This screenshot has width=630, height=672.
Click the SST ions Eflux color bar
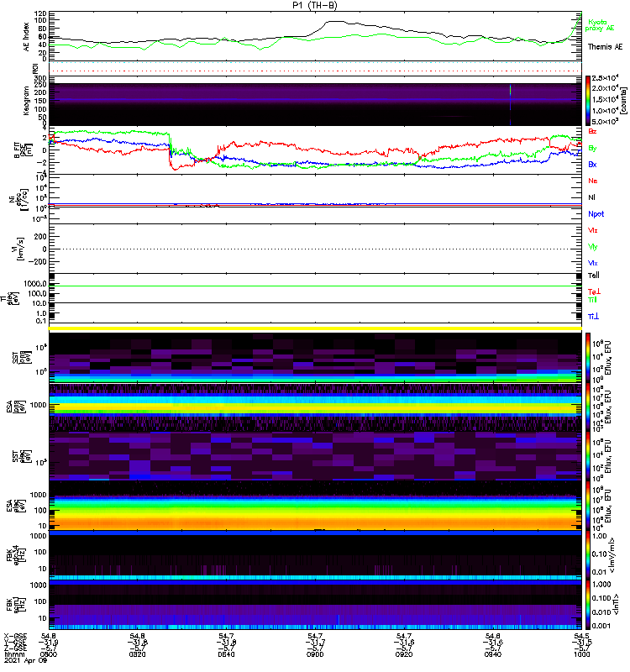[587, 357]
